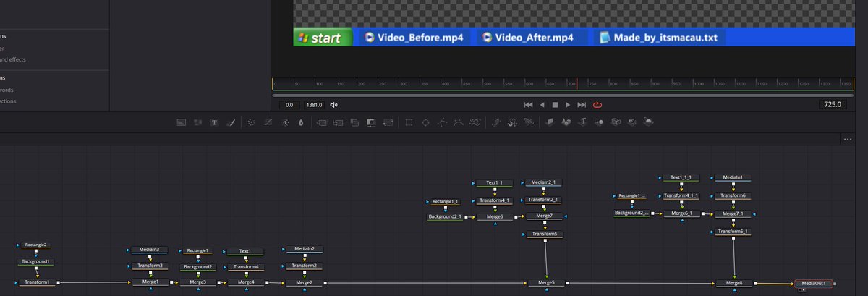868x296 pixels.
Task: Select the Text1_1_1 node
Action: [681, 177]
